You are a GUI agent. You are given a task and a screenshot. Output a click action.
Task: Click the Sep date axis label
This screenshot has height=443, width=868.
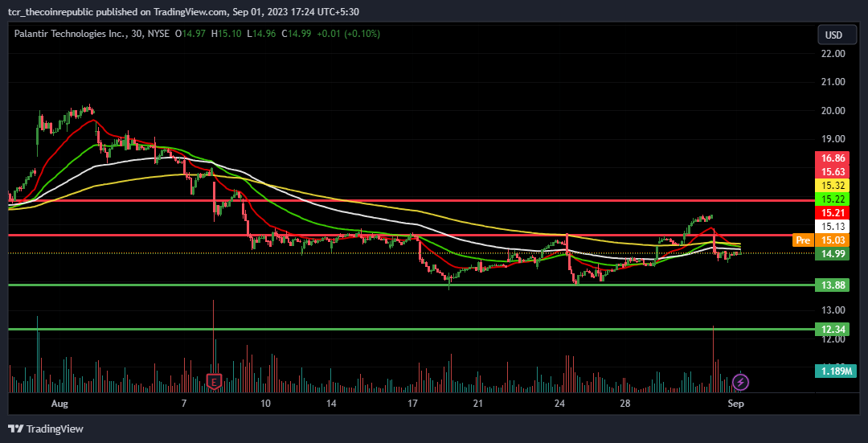point(737,404)
